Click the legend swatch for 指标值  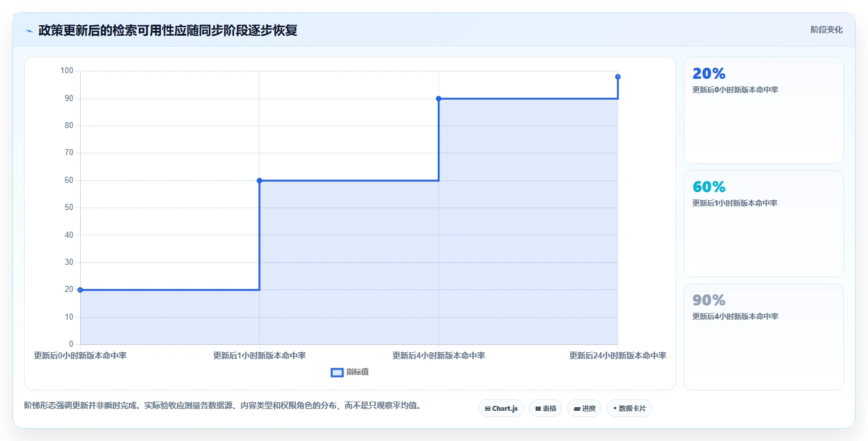(x=337, y=372)
